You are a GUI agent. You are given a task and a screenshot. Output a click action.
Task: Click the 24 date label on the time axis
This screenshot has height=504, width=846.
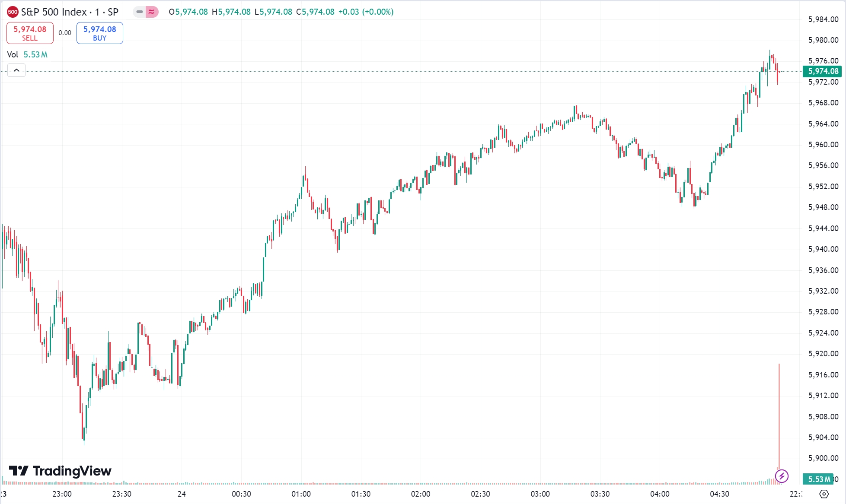(182, 494)
